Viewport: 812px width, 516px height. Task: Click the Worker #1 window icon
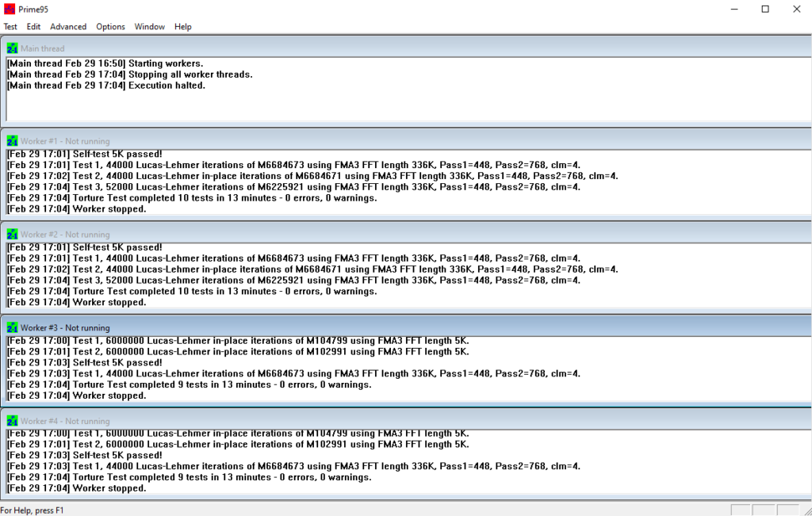tap(12, 141)
